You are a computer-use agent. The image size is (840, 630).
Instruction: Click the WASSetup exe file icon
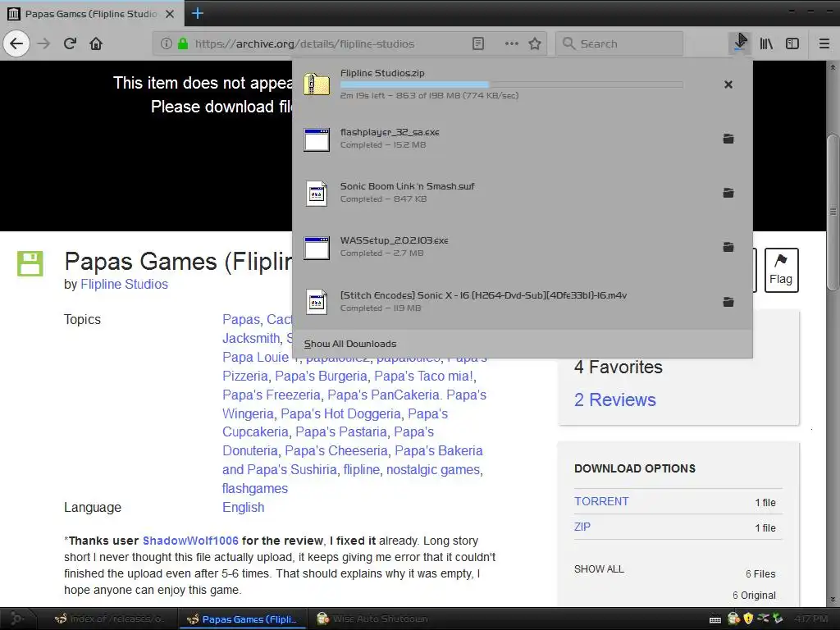(317, 248)
